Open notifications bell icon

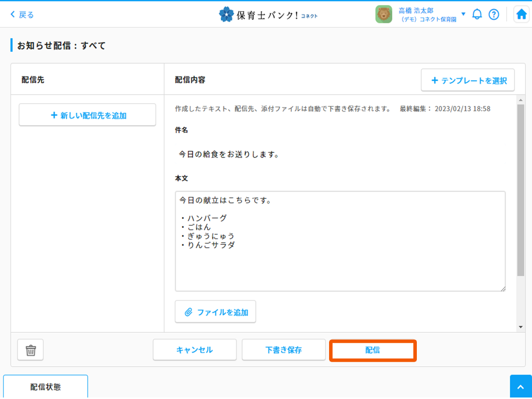[477, 14]
